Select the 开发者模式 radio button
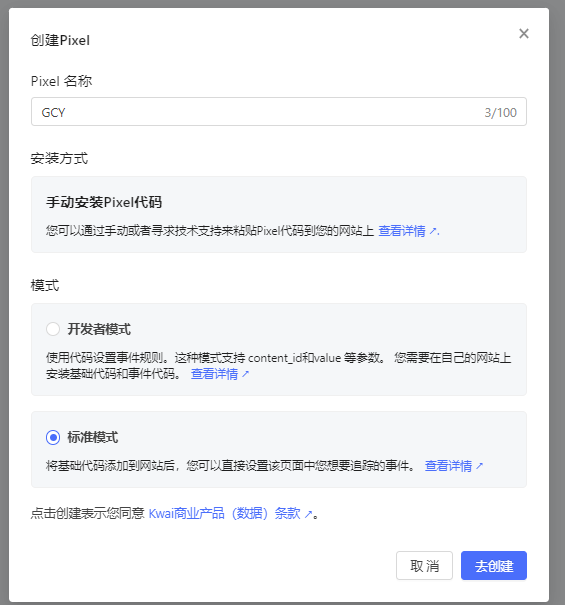This screenshot has width=565, height=605. [53, 329]
